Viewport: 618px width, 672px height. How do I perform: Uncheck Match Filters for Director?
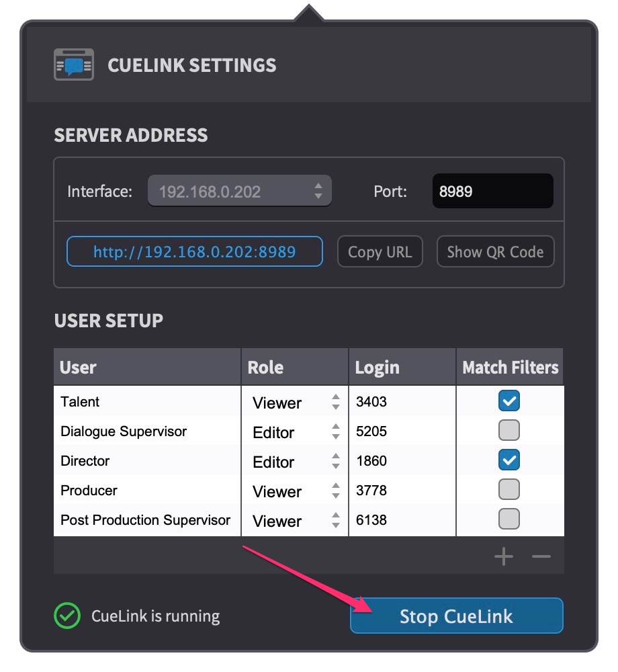pos(509,460)
